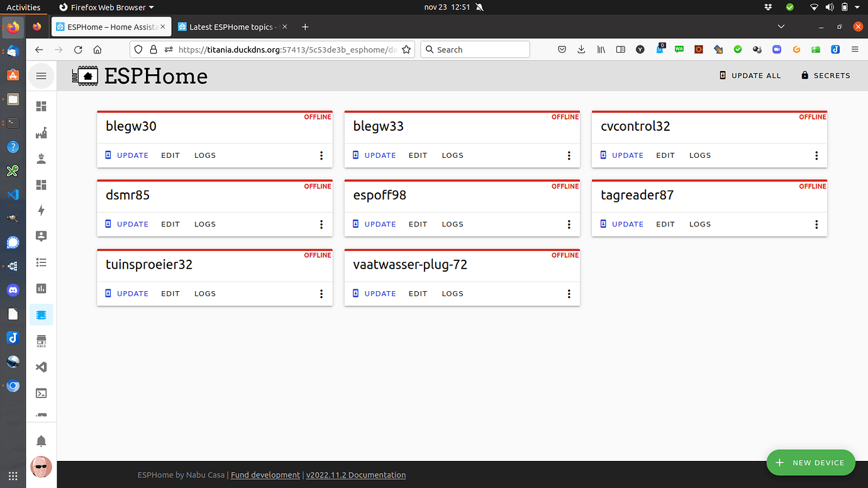Open the Map person-pin icon
The height and width of the screenshot is (488, 868).
click(41, 236)
